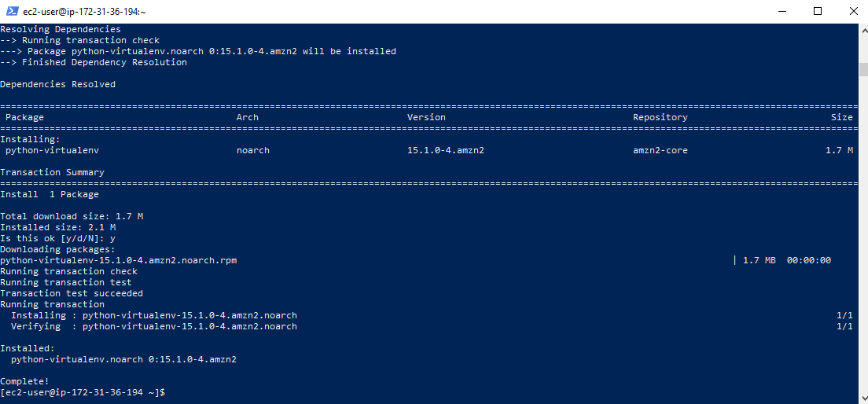Click the vertical scrollbar thumb
Viewport: 868px width, 404px height.
tap(863, 70)
